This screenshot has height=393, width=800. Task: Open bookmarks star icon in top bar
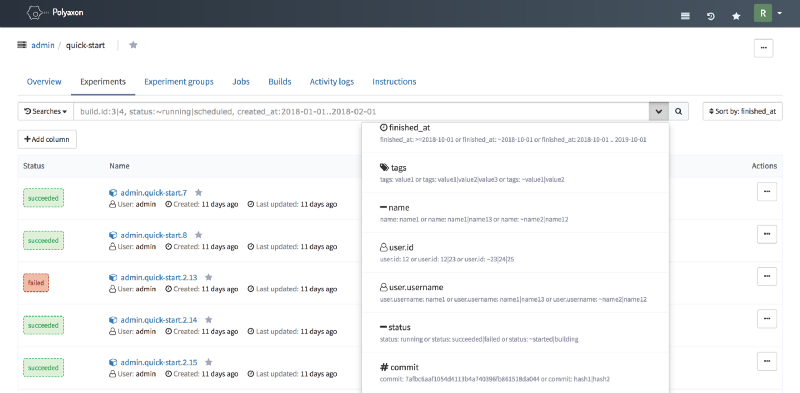tap(736, 16)
